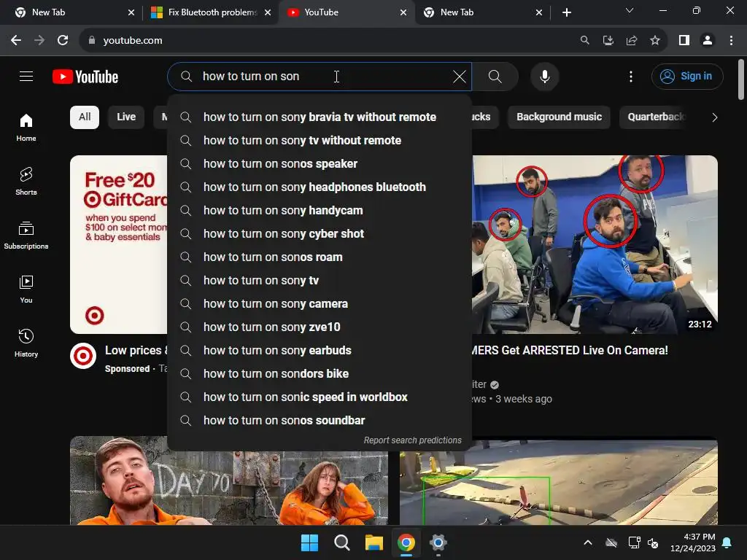Viewport: 747px width, 560px height.
Task: Start voice search with the microphone
Action: click(544, 77)
